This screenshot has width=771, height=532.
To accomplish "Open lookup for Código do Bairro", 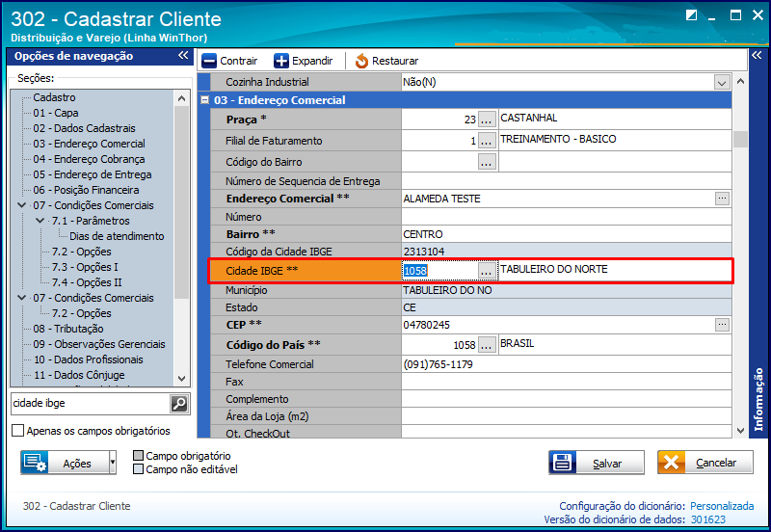I will tap(487, 162).
